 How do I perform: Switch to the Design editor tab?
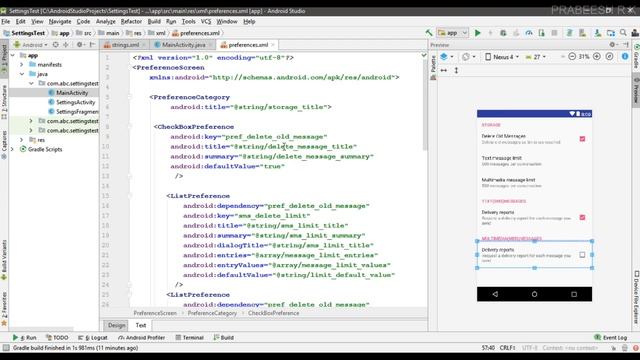116,325
